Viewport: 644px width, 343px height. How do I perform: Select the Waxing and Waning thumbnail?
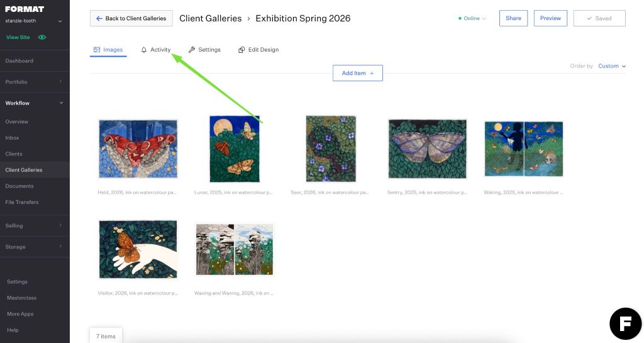235,249
